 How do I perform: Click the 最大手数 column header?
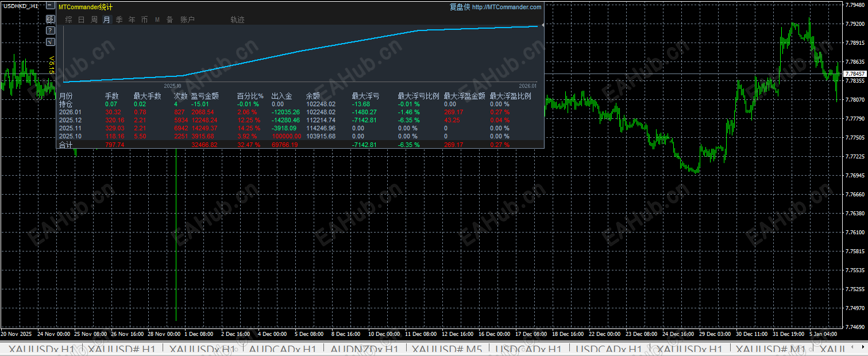[148, 96]
